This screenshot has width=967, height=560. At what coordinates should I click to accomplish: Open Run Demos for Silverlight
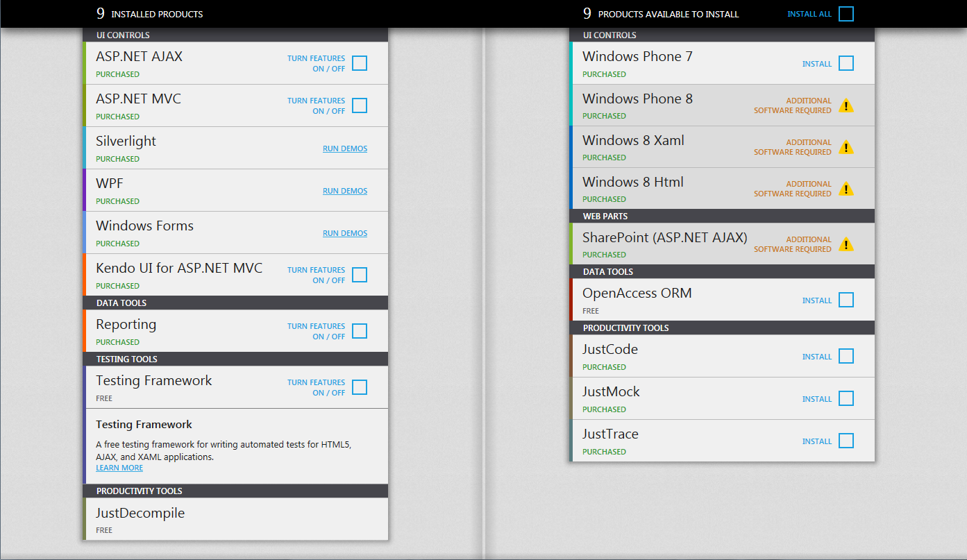(x=345, y=149)
